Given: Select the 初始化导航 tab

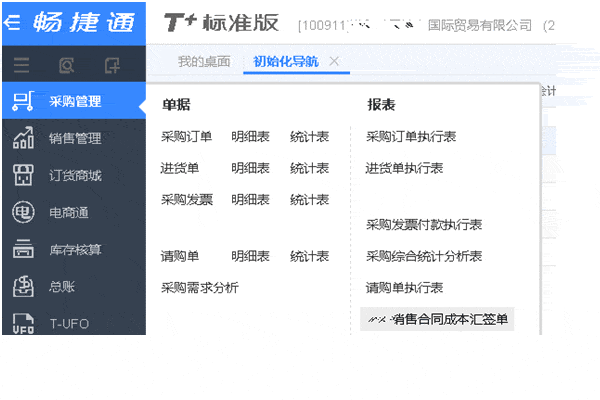Looking at the screenshot, I should click(286, 61).
